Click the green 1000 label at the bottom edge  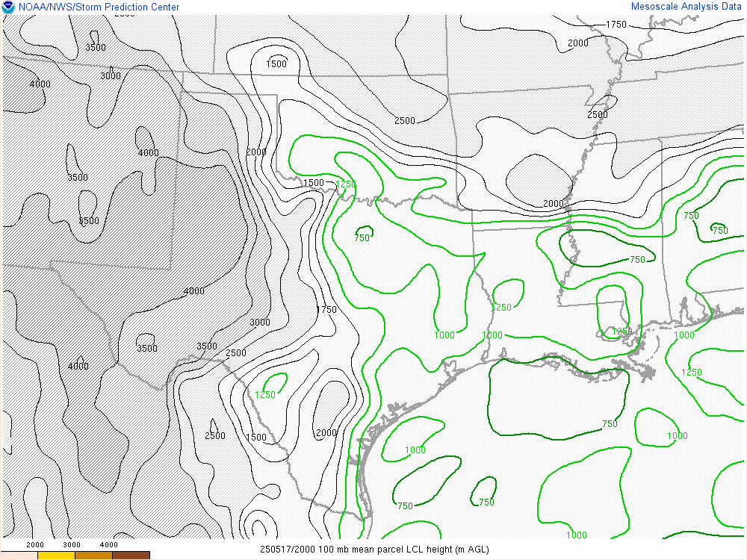tap(576, 535)
